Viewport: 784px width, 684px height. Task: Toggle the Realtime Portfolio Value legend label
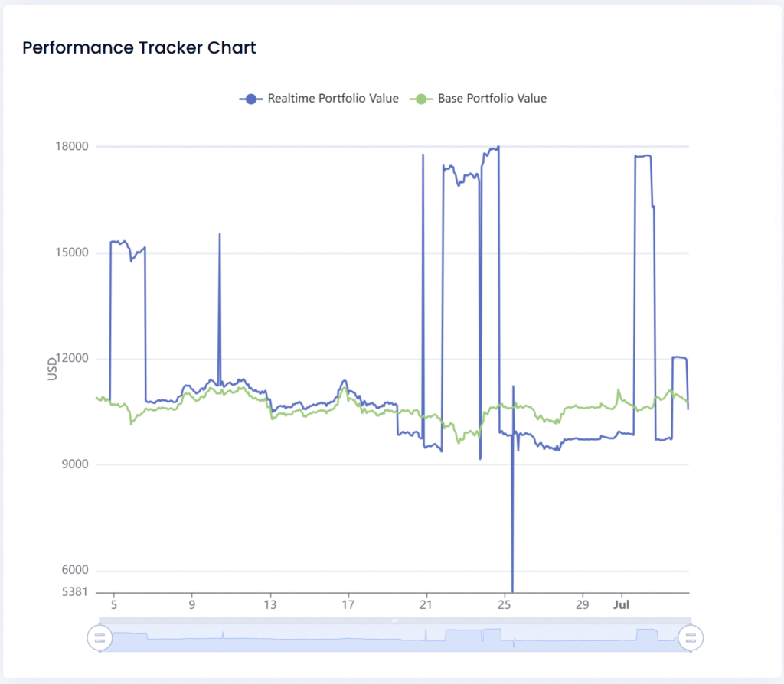tap(333, 99)
